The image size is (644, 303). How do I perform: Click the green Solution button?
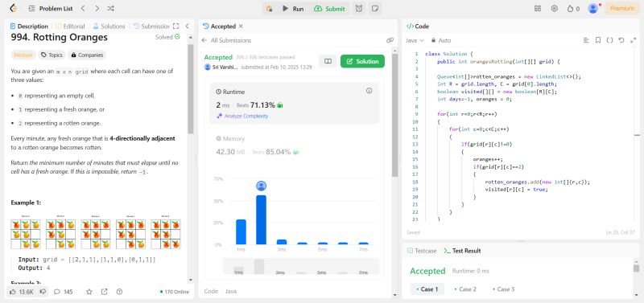click(363, 61)
